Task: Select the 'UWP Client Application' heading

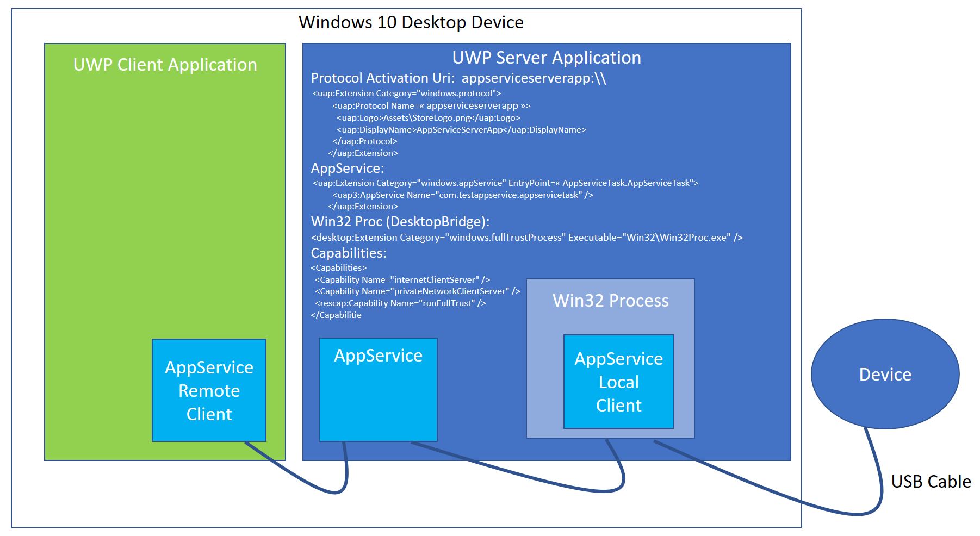Action: click(x=165, y=65)
